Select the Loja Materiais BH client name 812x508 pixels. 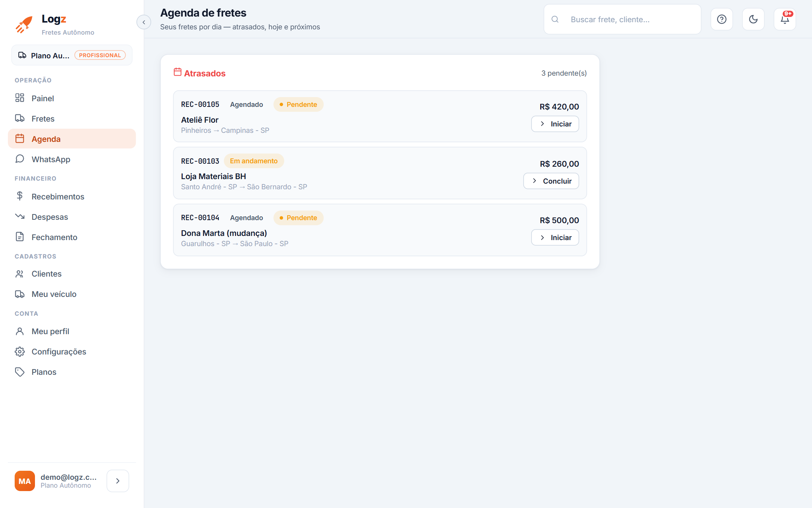click(x=214, y=176)
